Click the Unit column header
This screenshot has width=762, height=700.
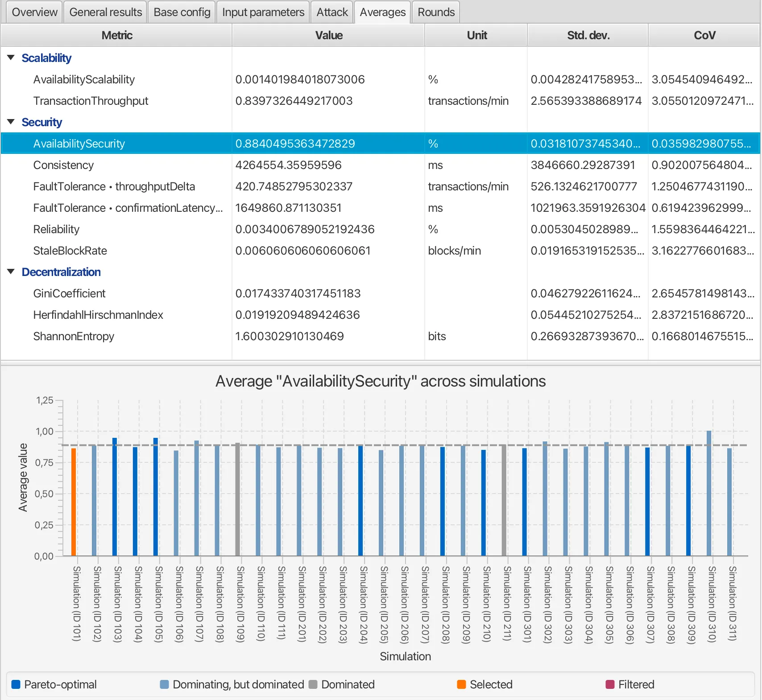(476, 35)
